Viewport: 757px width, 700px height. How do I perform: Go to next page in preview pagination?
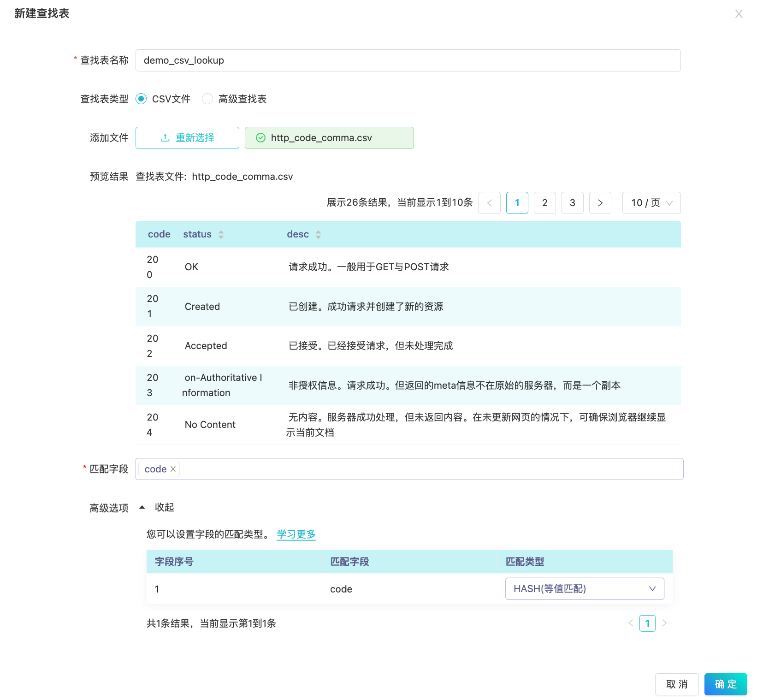point(600,203)
